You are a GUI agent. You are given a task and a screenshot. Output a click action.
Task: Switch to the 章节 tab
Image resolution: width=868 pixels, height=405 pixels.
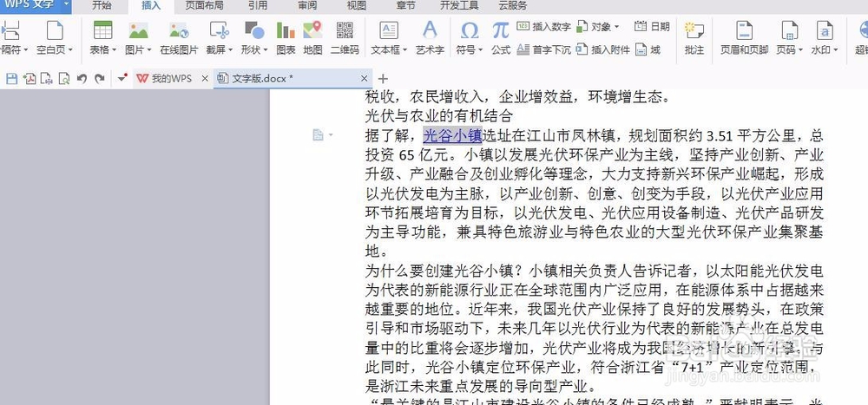pyautogui.click(x=405, y=6)
